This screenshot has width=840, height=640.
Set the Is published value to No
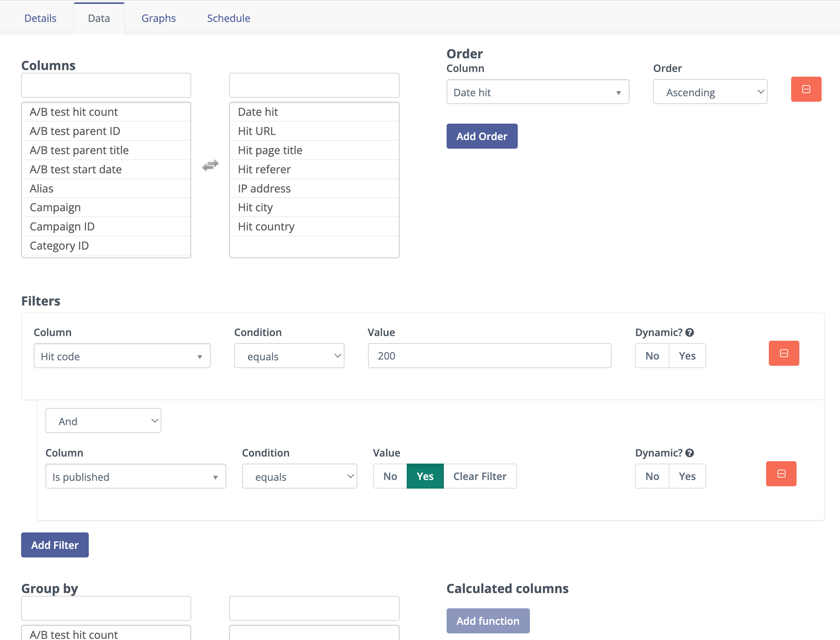[x=389, y=476]
